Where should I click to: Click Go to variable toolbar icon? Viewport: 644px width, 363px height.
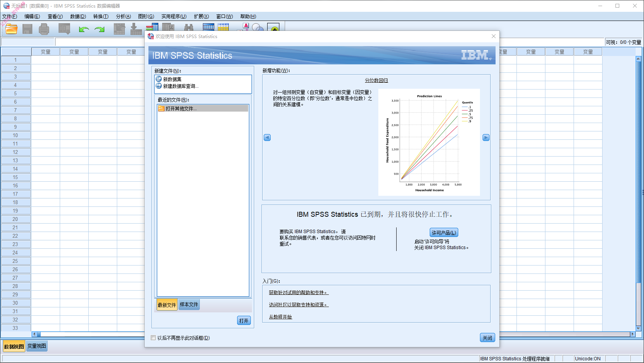pyautogui.click(x=136, y=29)
